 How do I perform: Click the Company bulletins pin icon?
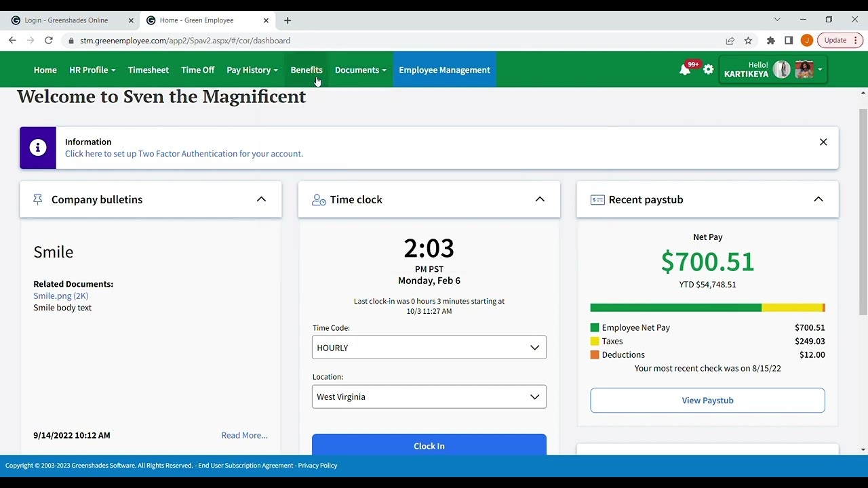pyautogui.click(x=37, y=199)
